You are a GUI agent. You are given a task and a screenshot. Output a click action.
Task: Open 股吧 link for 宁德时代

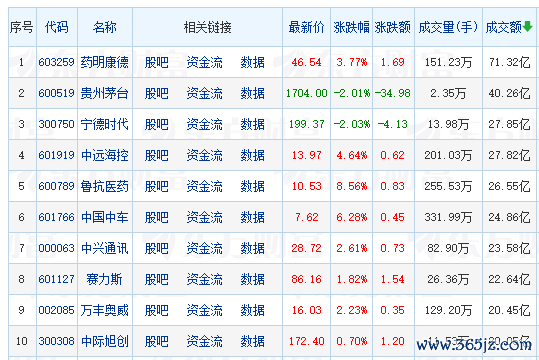coord(156,124)
